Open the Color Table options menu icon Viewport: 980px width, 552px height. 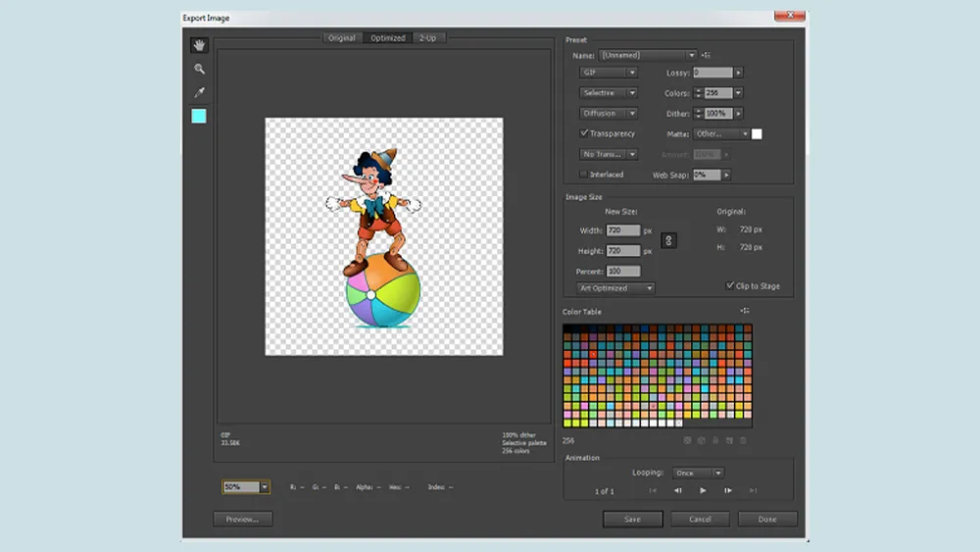point(745,311)
